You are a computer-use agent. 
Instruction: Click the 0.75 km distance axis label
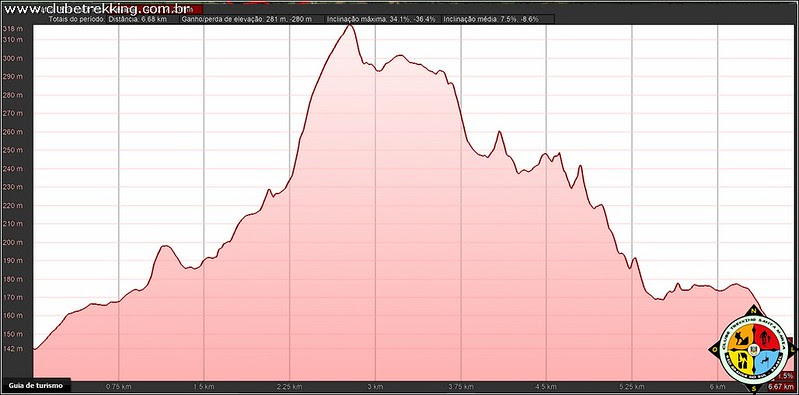tap(119, 385)
